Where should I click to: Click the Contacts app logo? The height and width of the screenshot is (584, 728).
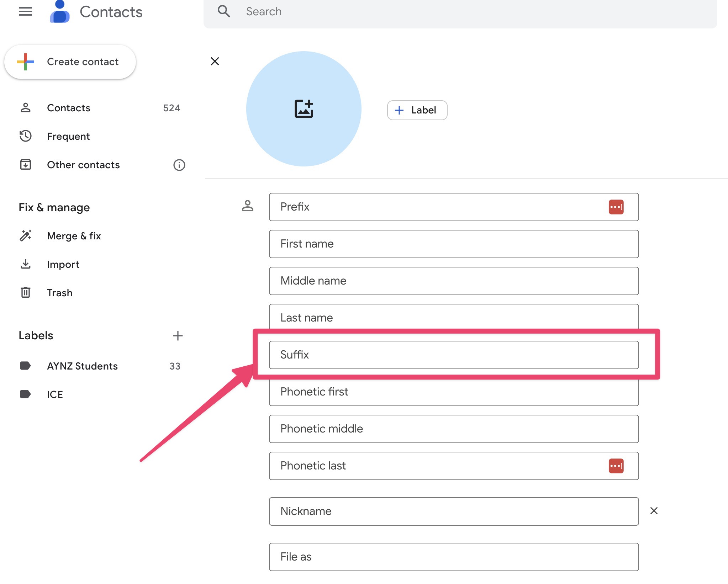(59, 11)
